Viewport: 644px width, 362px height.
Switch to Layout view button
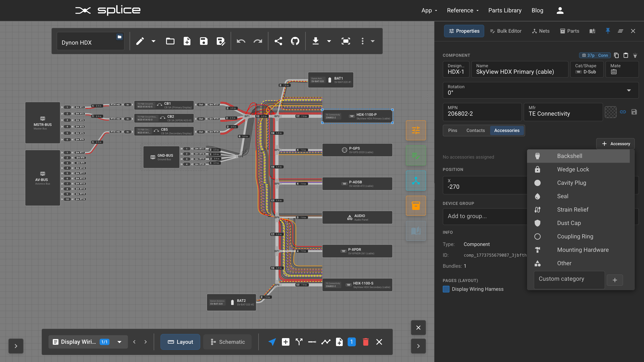(180, 342)
